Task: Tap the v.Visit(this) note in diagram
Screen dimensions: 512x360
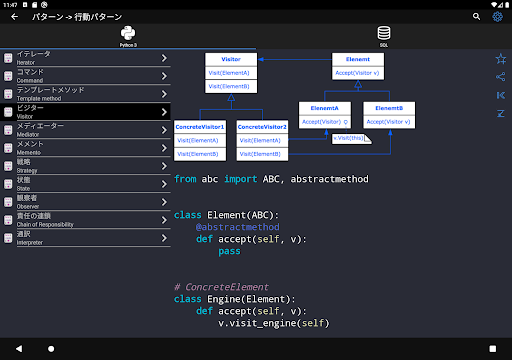Action: 351,139
